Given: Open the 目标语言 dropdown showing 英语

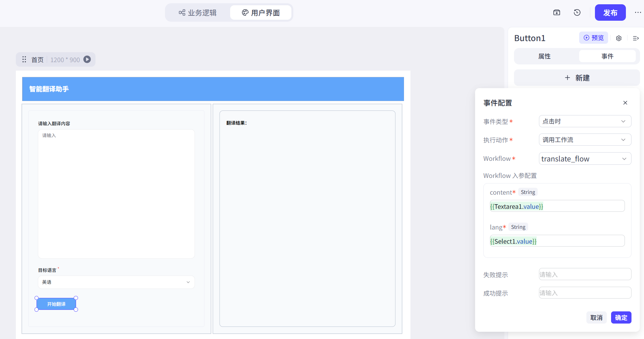Looking at the screenshot, I should (x=116, y=282).
